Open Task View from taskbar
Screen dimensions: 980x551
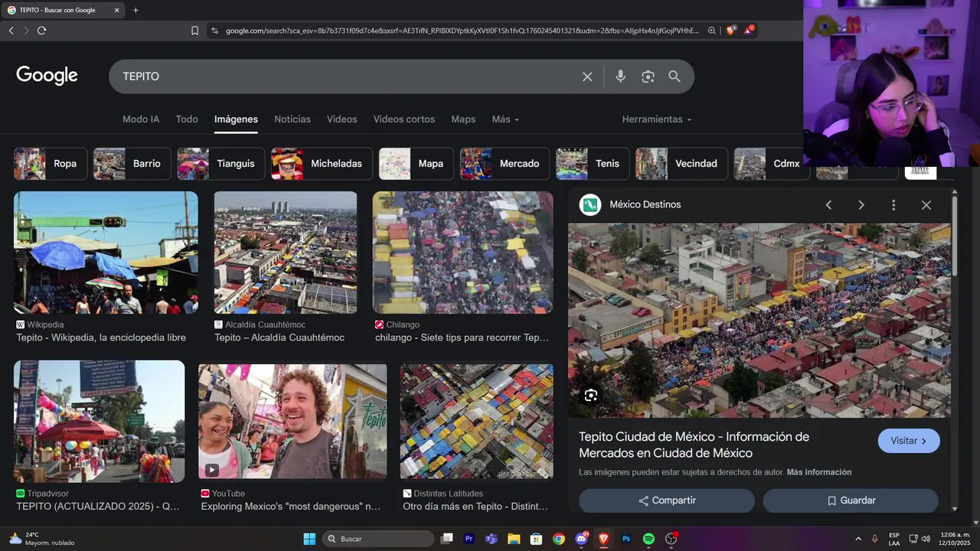pos(447,539)
